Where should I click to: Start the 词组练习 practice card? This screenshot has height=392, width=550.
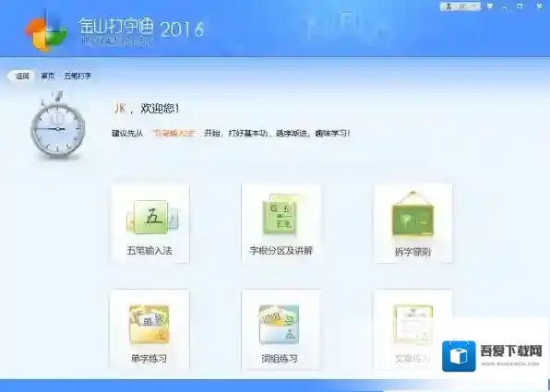point(281,329)
